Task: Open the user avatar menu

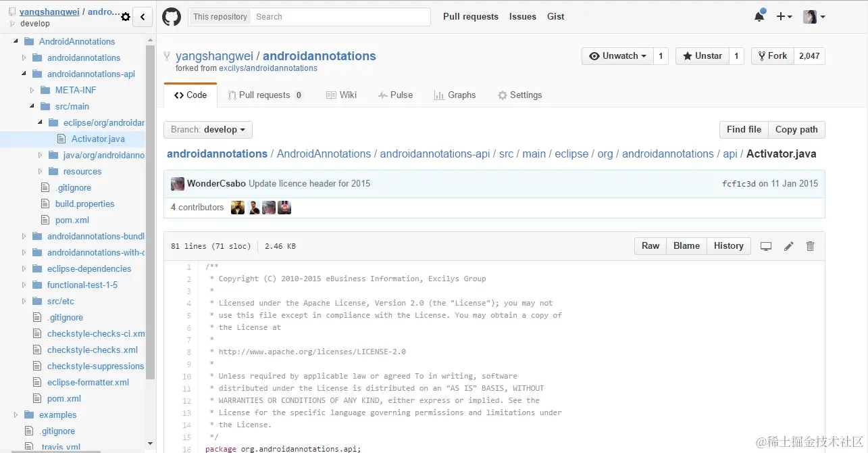Action: [x=814, y=17]
